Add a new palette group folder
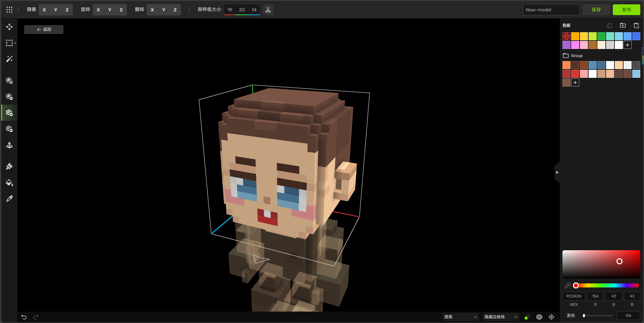 (x=623, y=25)
